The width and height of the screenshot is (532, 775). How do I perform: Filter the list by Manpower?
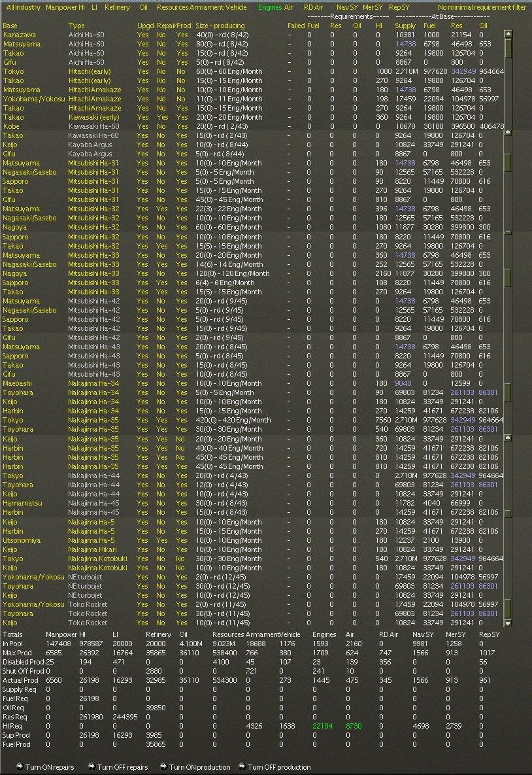tap(61, 7)
